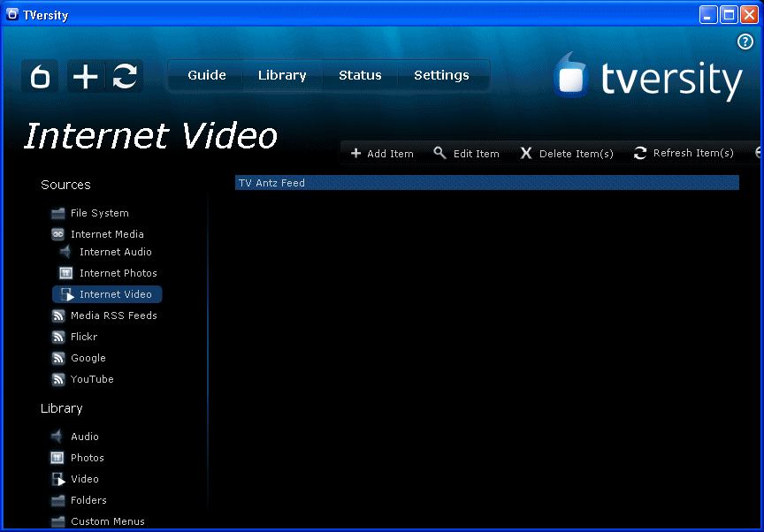Click the Flickr RSS icon

[x=58, y=337]
